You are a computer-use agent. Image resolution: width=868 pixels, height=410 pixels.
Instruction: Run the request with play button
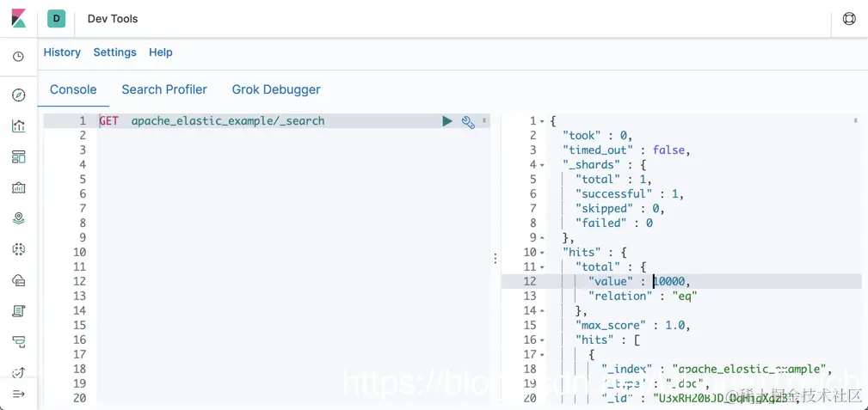point(447,121)
